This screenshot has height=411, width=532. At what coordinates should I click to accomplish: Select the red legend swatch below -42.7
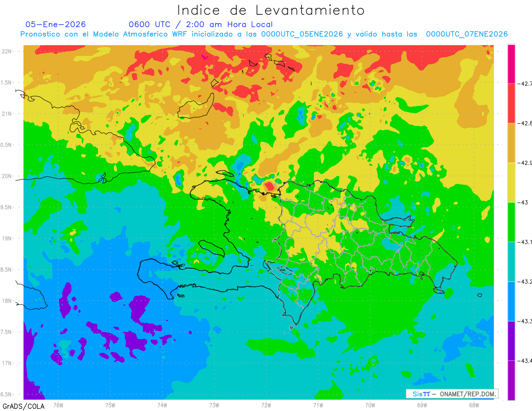click(x=511, y=103)
